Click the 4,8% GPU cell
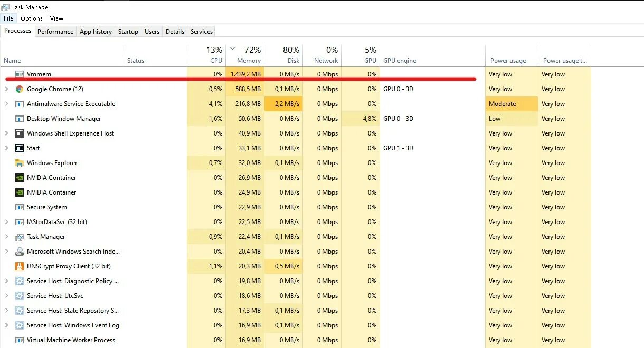The image size is (644, 348). click(361, 119)
